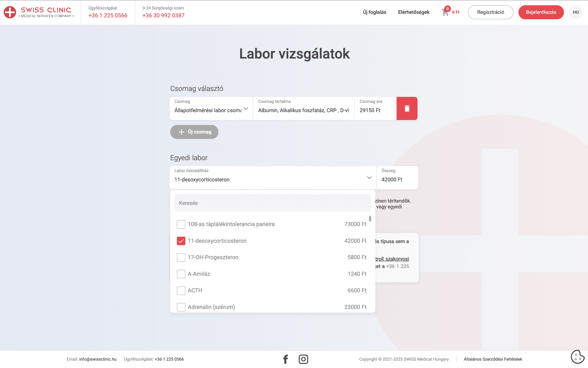Click cart total 0 Ft text

455,12
